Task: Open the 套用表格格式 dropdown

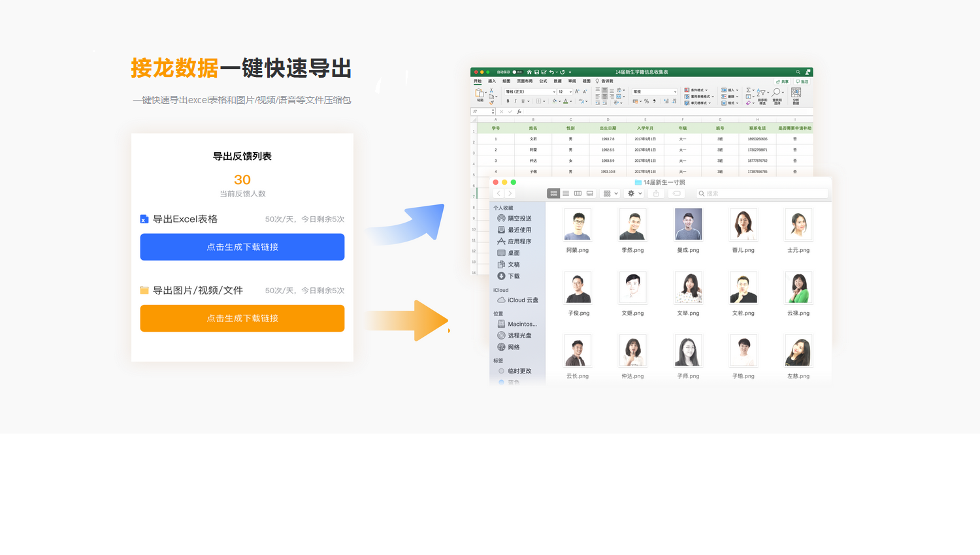Action: point(699,97)
